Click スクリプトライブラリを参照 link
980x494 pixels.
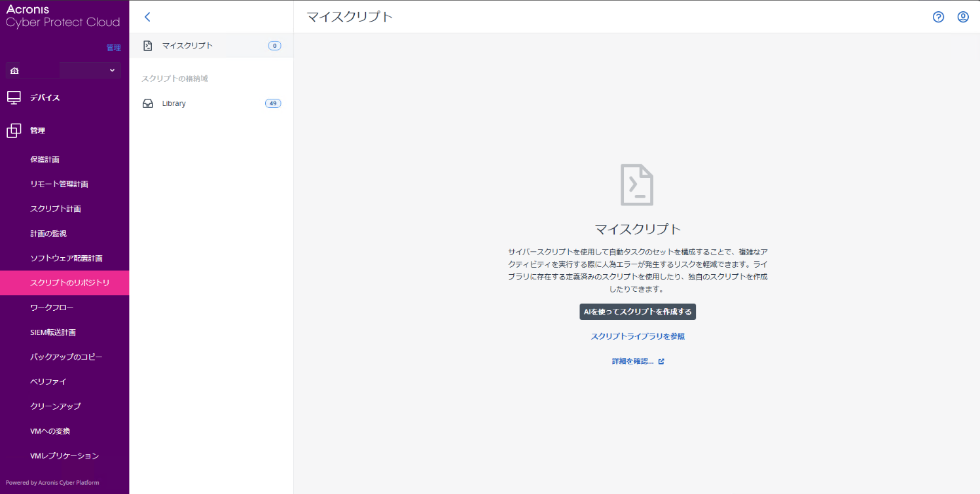(x=638, y=336)
